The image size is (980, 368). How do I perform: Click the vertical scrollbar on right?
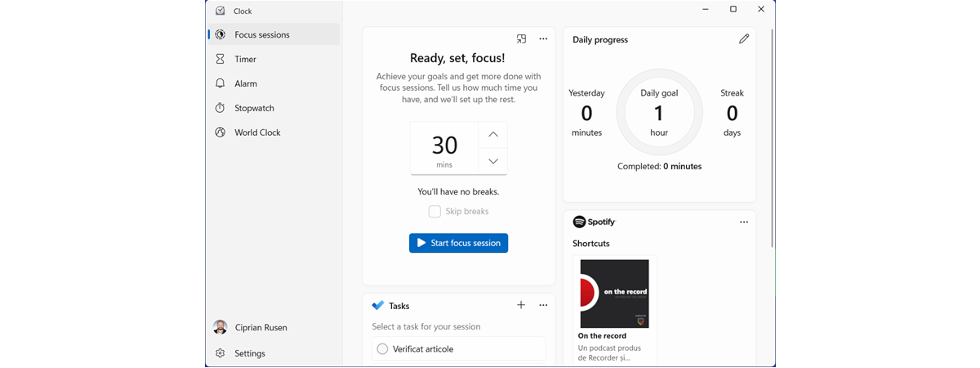[772, 139]
